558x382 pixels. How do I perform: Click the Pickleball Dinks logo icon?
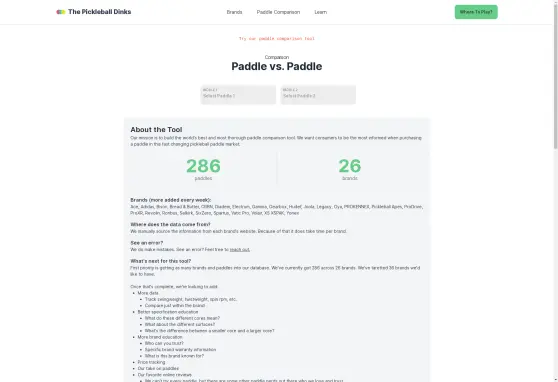click(60, 12)
